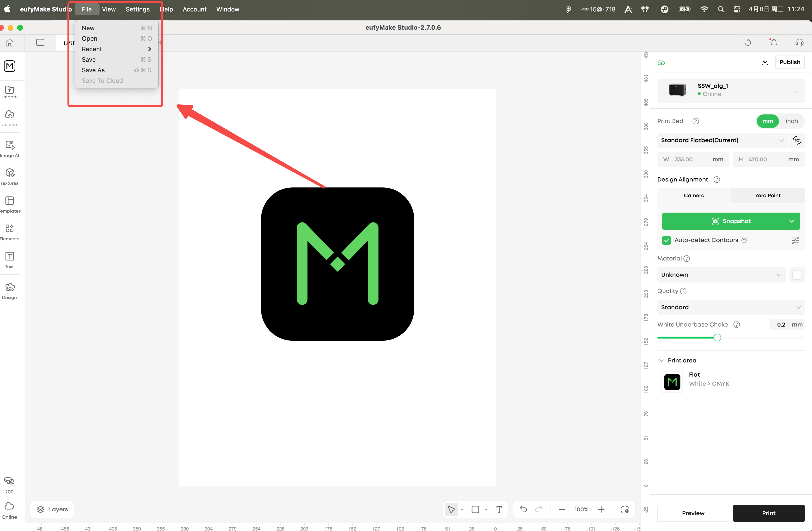Click the White Underbase Choke value field
This screenshot has width=812, height=531.
click(787, 325)
